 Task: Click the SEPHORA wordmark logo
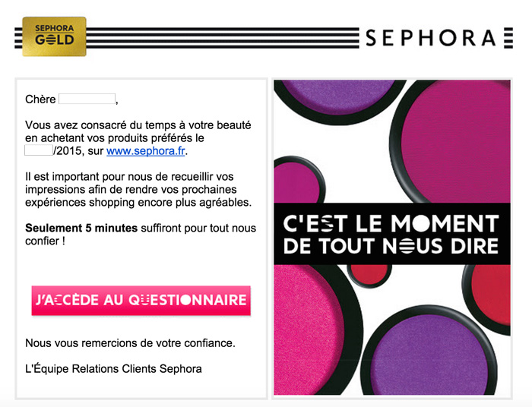(431, 38)
